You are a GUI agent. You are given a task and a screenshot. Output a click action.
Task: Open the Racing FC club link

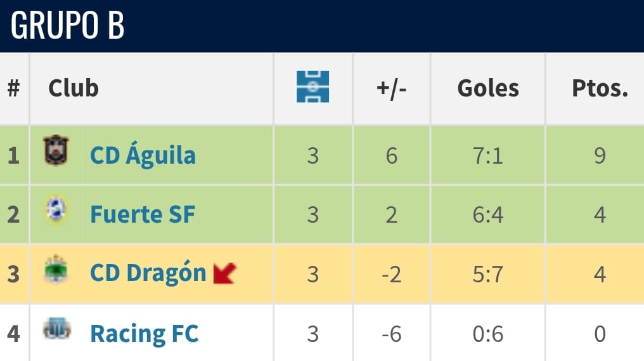point(144,333)
